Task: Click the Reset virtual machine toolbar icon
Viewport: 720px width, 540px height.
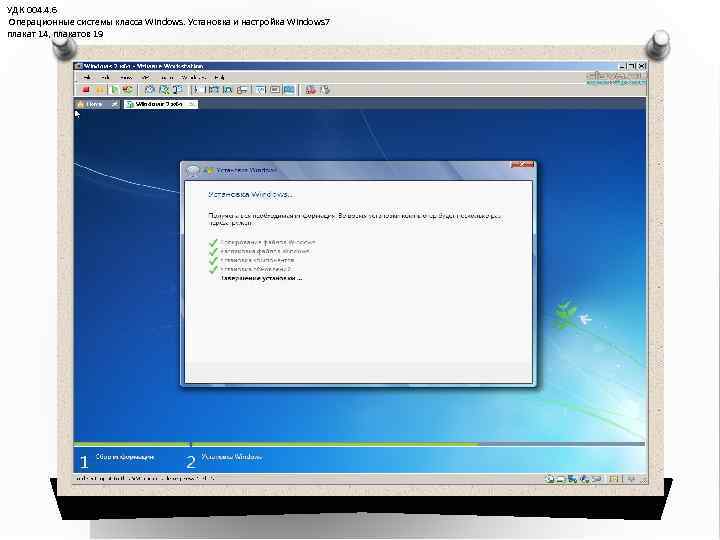Action: coord(127,90)
